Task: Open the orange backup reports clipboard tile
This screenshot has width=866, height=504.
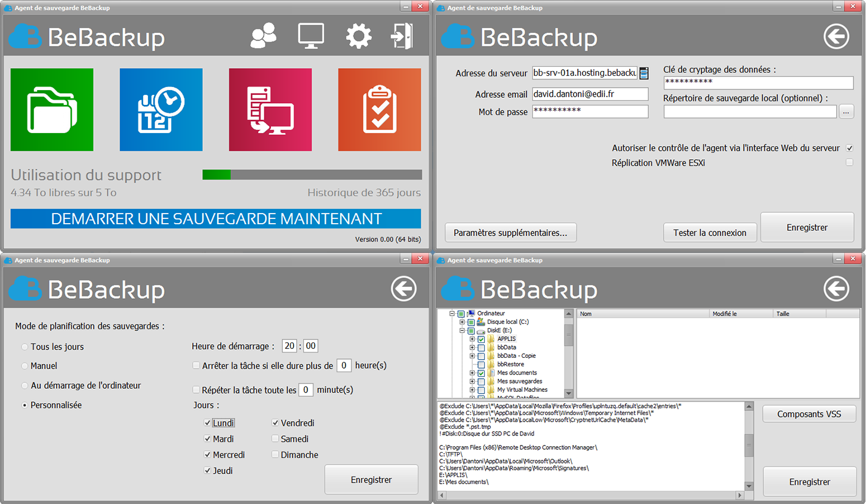Action: pyautogui.click(x=380, y=110)
